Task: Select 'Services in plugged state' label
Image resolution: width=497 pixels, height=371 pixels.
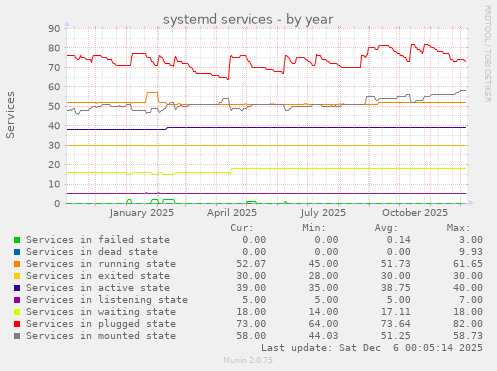Action: (101, 324)
